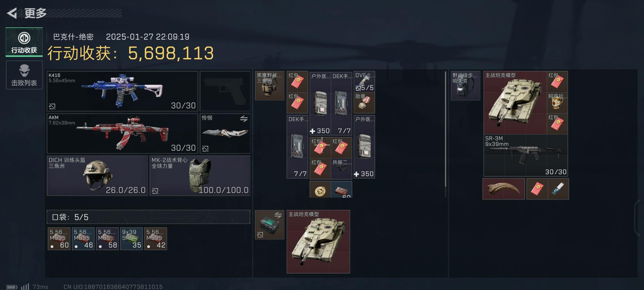Click the large 主战坦克模型 below the rig
Image resolution: width=644 pixels, height=290 pixels.
[x=318, y=242]
